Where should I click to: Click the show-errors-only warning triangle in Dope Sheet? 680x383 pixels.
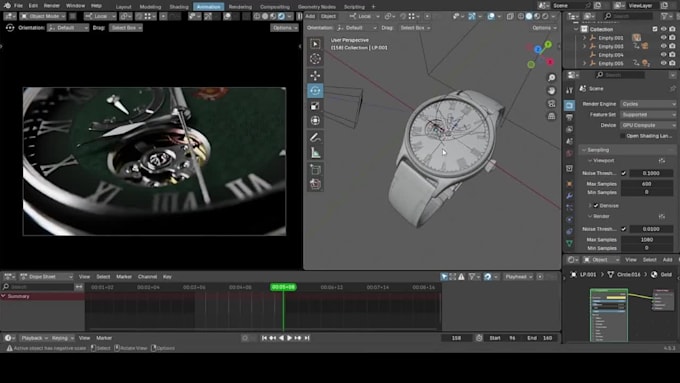(x=461, y=277)
